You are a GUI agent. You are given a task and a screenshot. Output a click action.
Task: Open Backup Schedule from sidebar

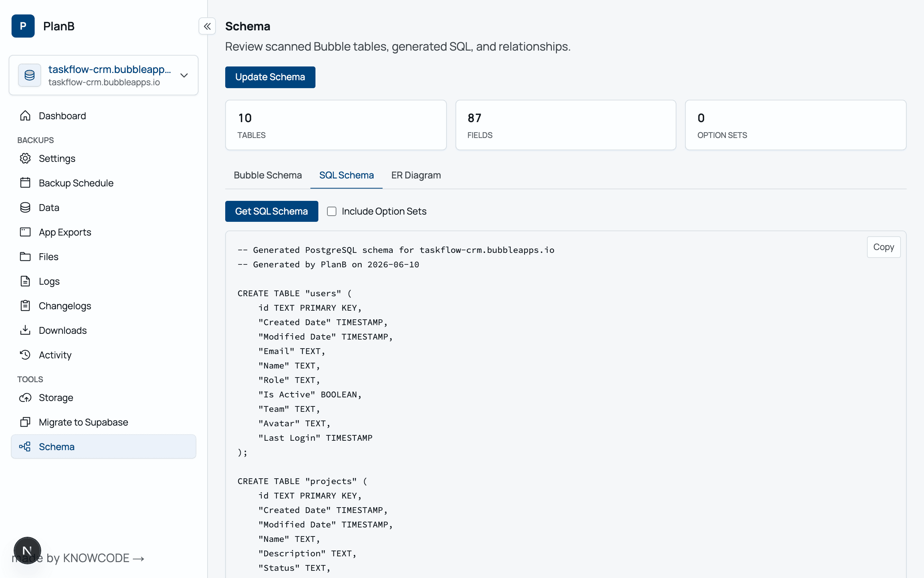click(104, 183)
